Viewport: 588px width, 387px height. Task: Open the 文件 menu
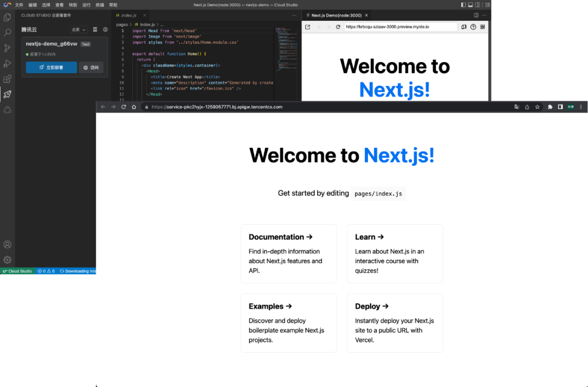[x=19, y=5]
